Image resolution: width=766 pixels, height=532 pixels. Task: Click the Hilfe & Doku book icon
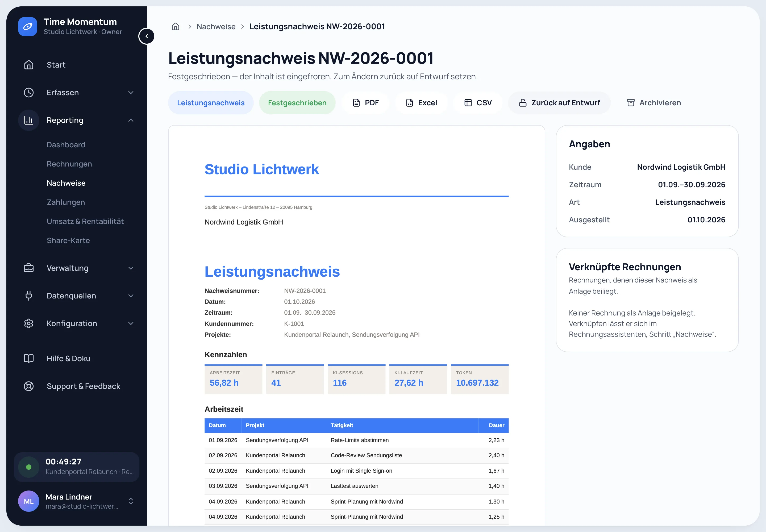tap(29, 358)
